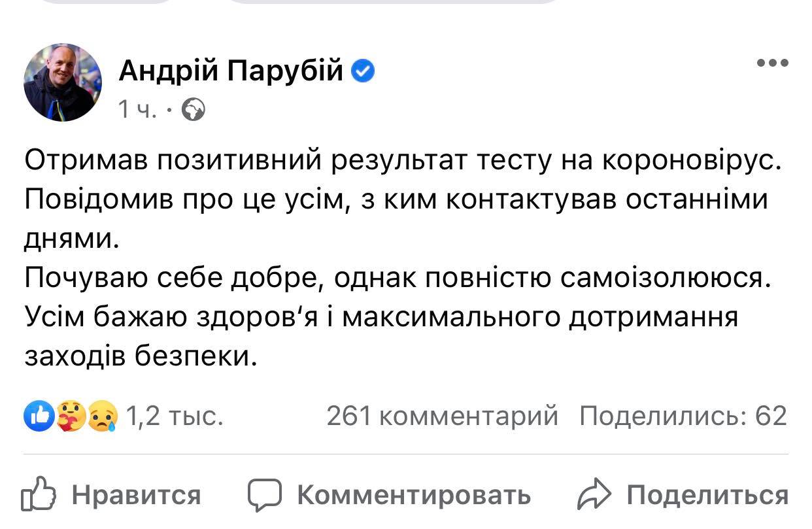Click the blue thumbs-up reaction emoji
This screenshot has height=529, width=812.
(39, 416)
